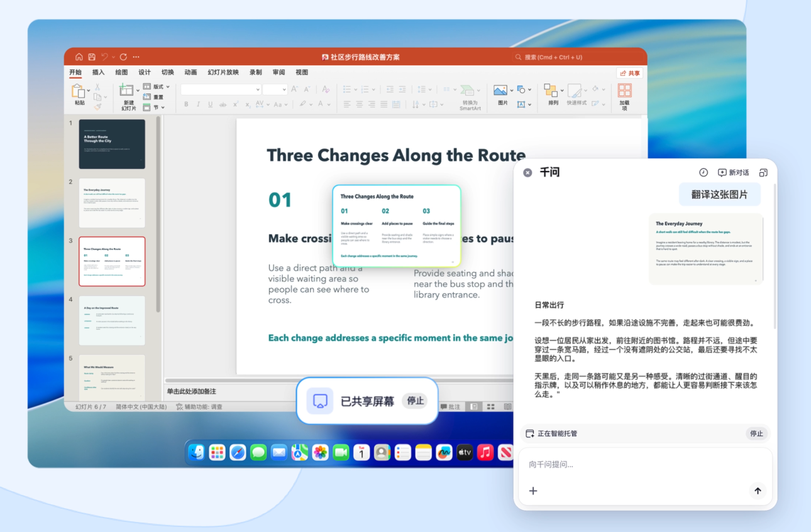Switch to slide sorter grid view
This screenshot has width=811, height=532.
(490, 407)
